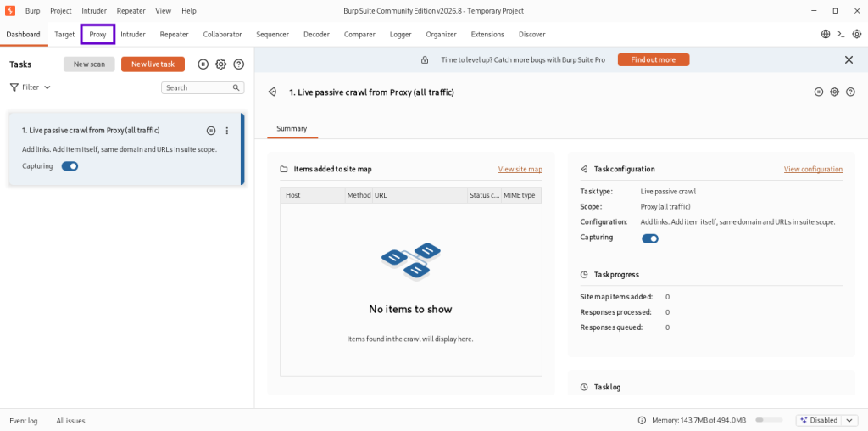The height and width of the screenshot is (431, 868).
Task: Open the globe browser icon in tab bar
Action: 826,34
